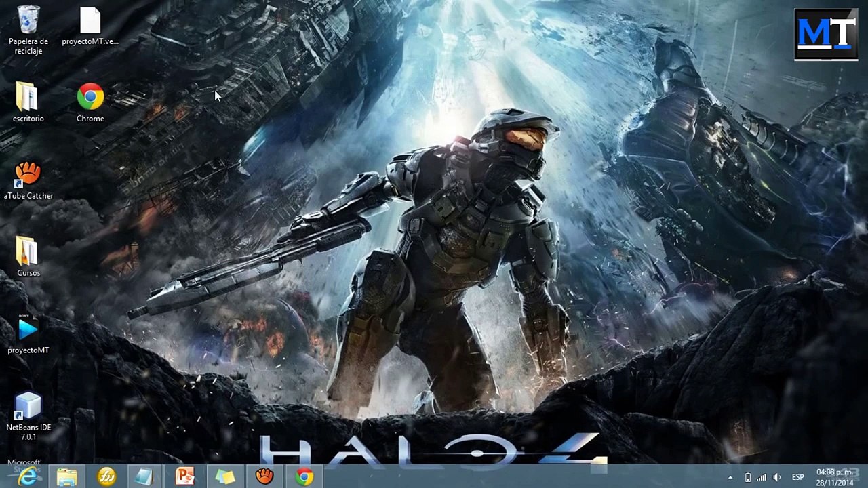This screenshot has height=488, width=868.
Task: Select the Chrome desktop shortcut
Action: 90,103
